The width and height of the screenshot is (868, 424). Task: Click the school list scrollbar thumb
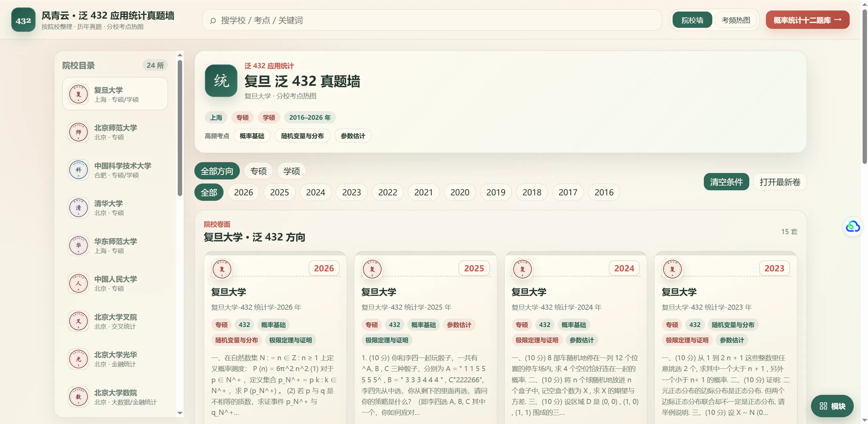[x=180, y=128]
